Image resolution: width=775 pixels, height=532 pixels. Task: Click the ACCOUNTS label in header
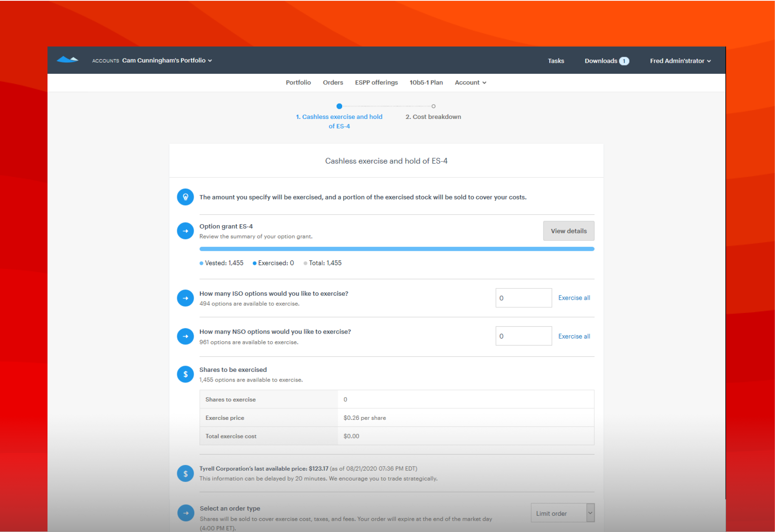[105, 61]
